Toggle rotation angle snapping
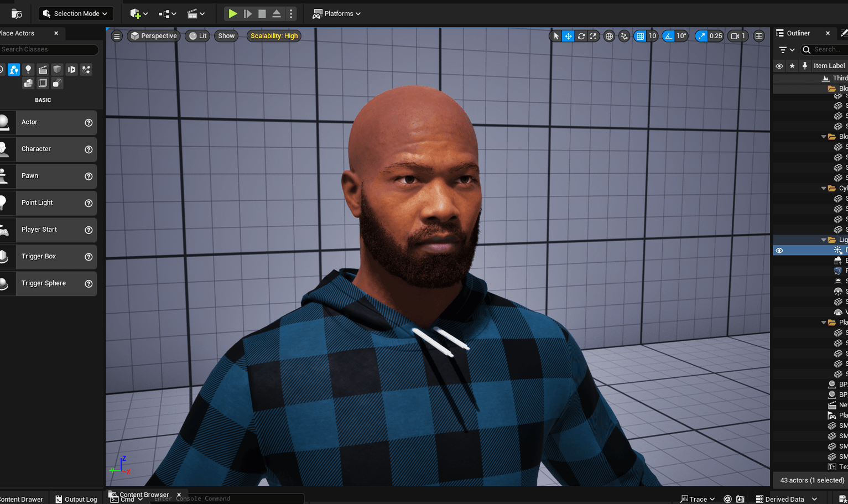 tap(669, 36)
